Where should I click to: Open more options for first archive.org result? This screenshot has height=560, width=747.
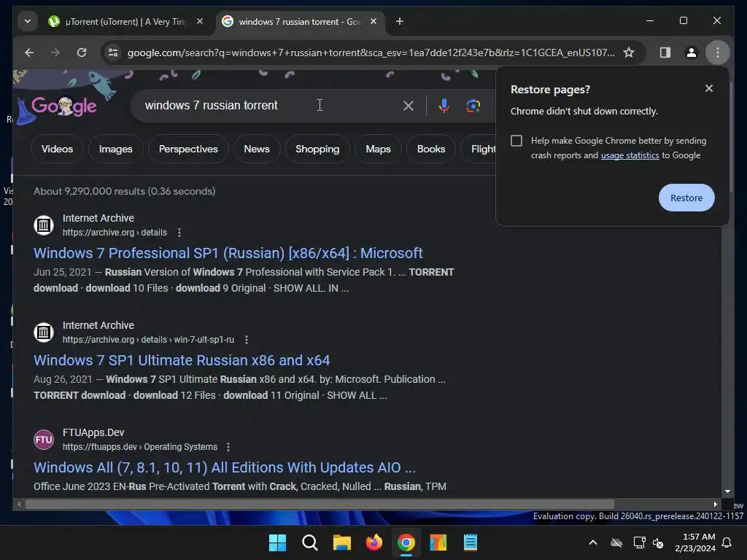pos(179,233)
